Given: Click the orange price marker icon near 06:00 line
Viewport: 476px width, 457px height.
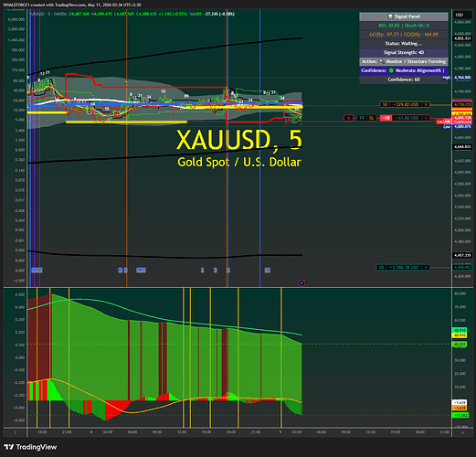Looking at the screenshot, I should click(x=126, y=81).
